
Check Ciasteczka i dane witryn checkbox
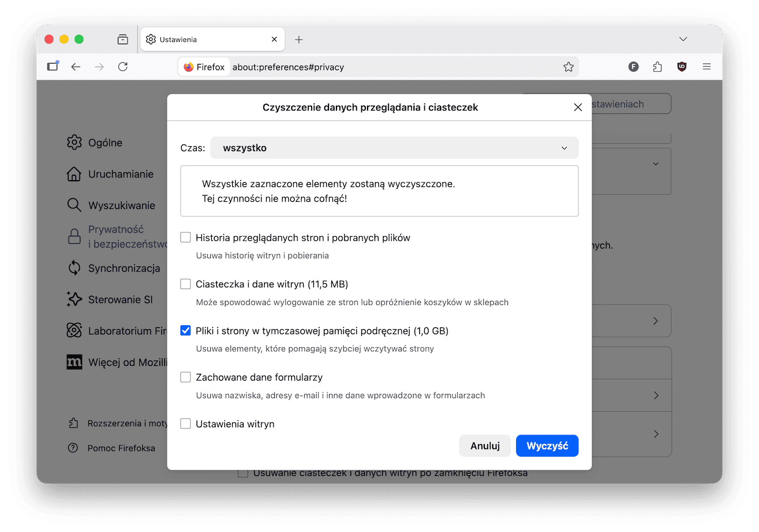point(185,284)
